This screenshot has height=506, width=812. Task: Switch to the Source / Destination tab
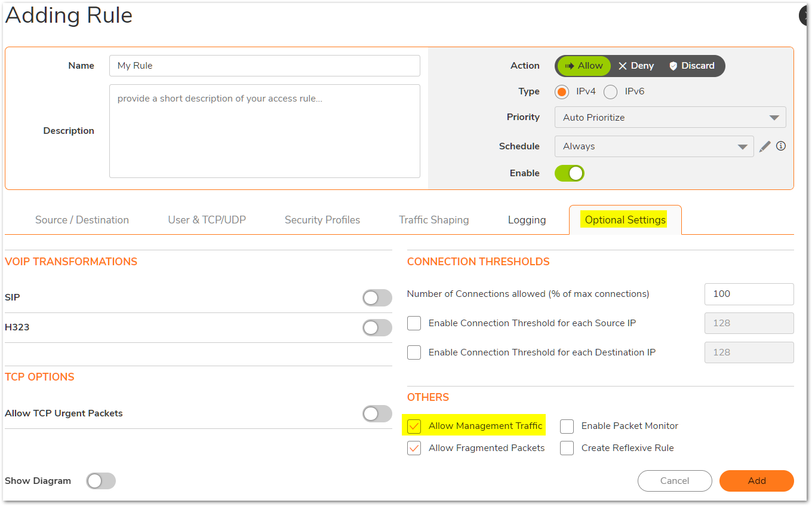82,220
